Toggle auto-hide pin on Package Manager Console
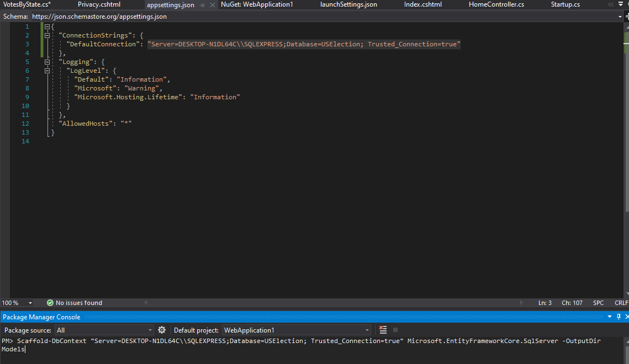 (x=618, y=317)
